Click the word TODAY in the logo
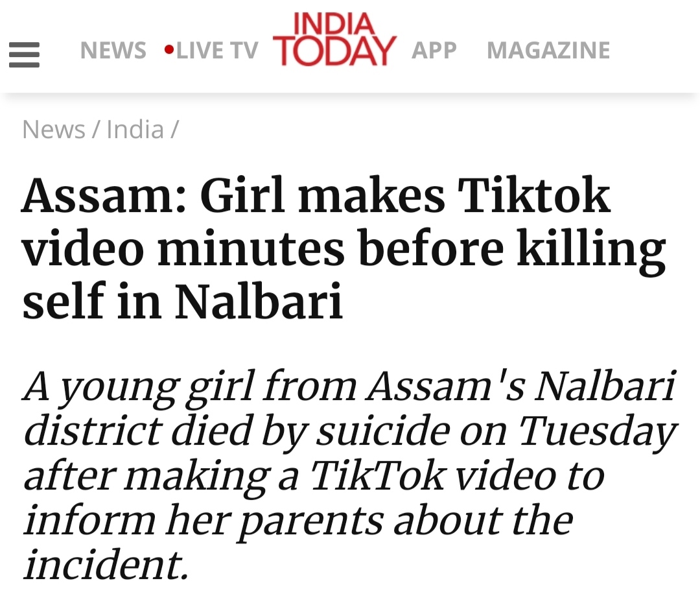Viewport: 700px width, 592px height. [x=334, y=51]
